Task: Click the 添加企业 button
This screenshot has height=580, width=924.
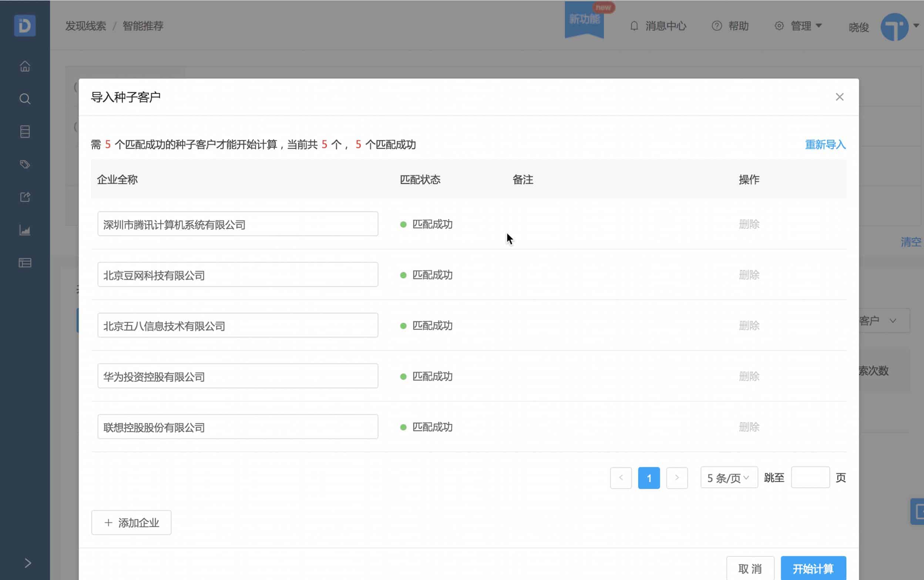Action: click(131, 523)
